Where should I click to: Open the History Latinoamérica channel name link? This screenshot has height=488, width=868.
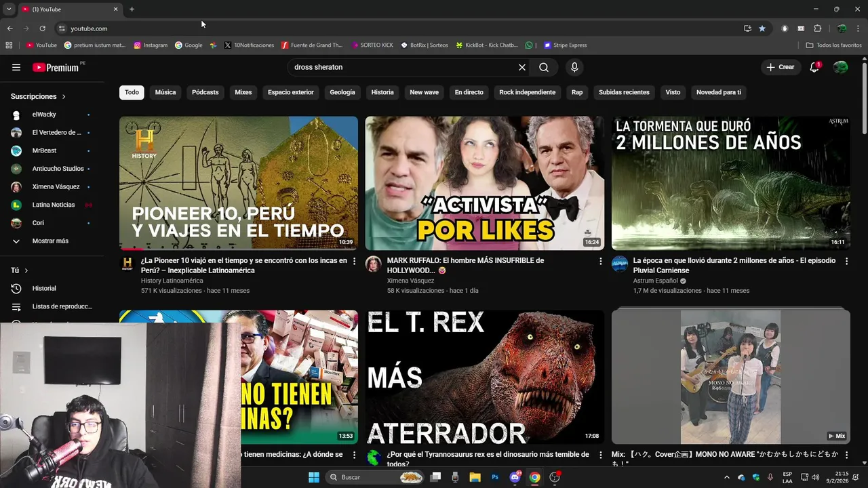pyautogui.click(x=172, y=281)
